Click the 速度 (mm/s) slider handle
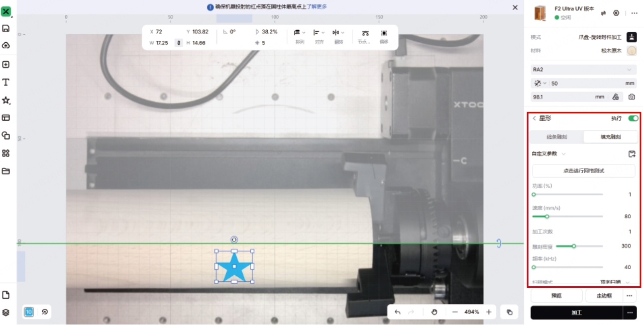The height and width of the screenshot is (325, 644). 547,216
